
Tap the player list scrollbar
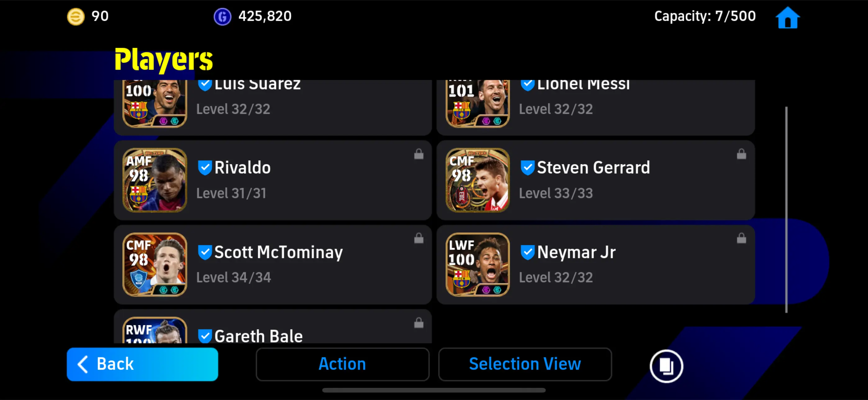[x=786, y=209]
